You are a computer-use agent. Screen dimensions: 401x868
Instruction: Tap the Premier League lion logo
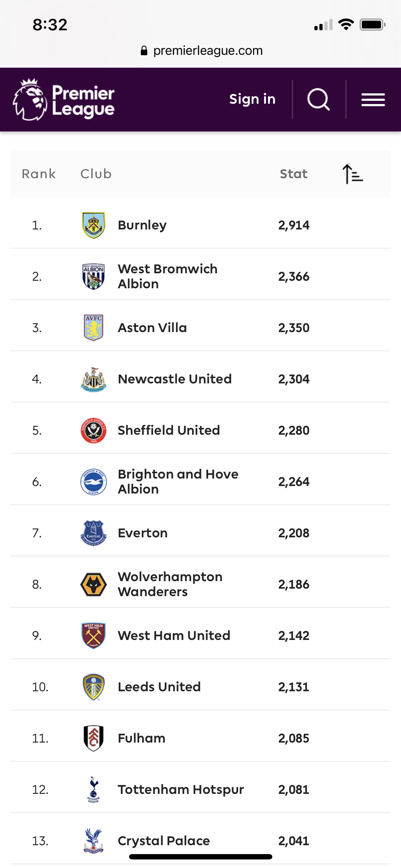point(30,99)
